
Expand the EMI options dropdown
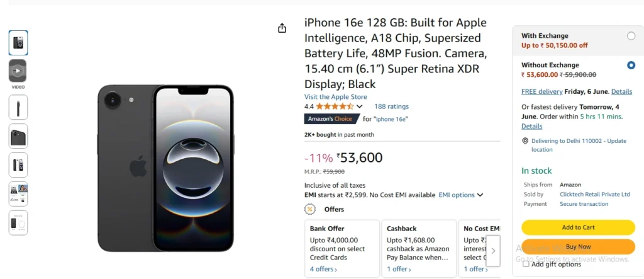pos(461,195)
